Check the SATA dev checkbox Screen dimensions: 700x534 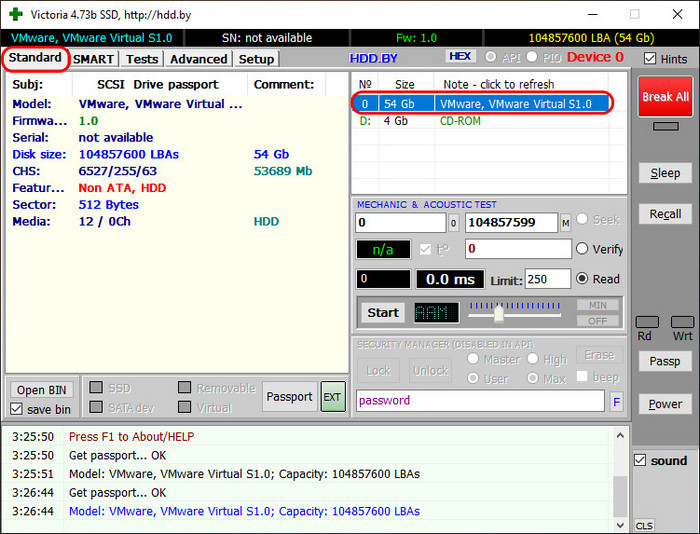click(x=96, y=407)
